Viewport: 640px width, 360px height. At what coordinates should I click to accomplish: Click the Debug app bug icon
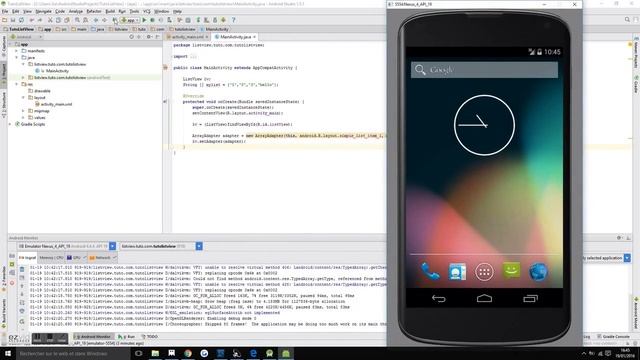pyautogui.click(x=152, y=20)
